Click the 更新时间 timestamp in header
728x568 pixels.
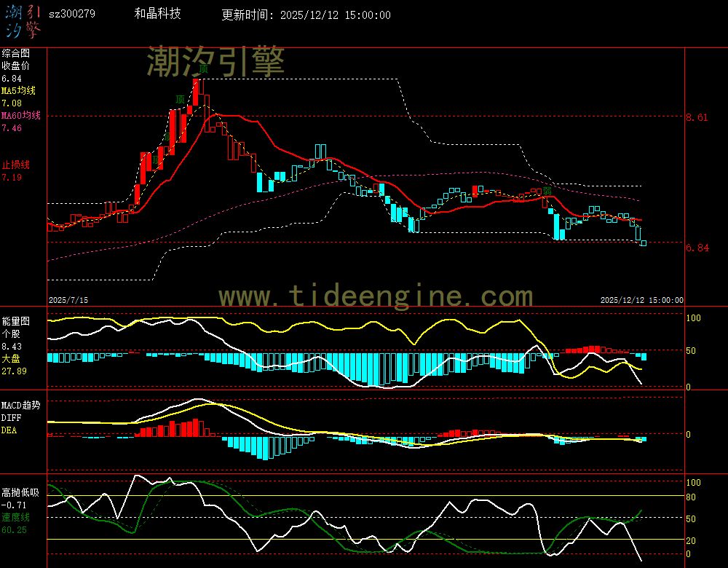click(306, 15)
